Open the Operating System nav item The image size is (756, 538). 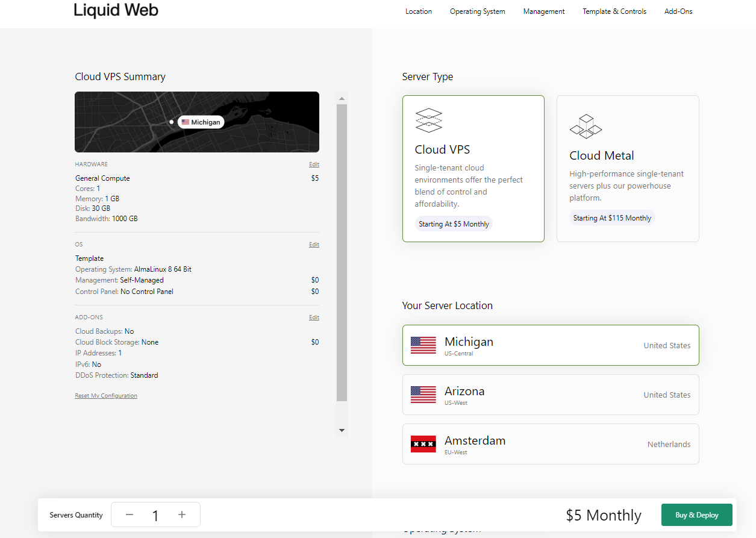[x=477, y=11]
